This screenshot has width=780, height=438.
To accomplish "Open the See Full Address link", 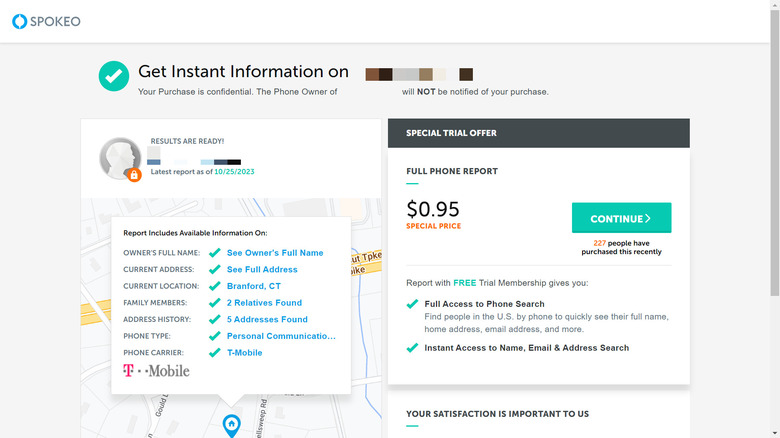I will [x=262, y=270].
